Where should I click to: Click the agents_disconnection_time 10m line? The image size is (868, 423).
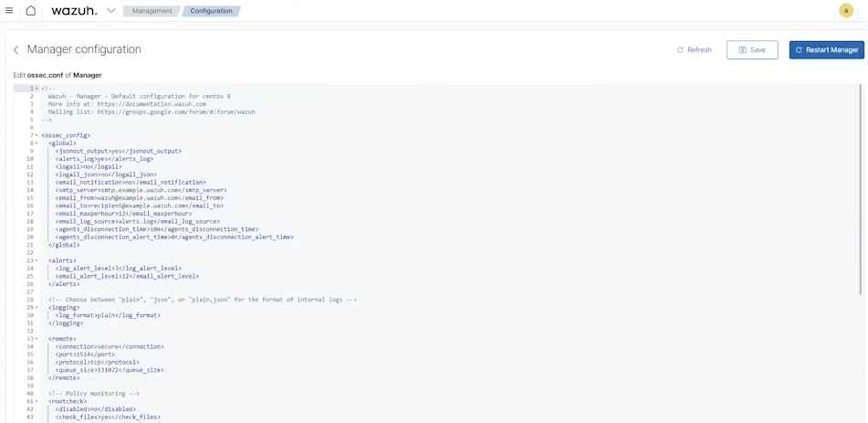pos(157,229)
